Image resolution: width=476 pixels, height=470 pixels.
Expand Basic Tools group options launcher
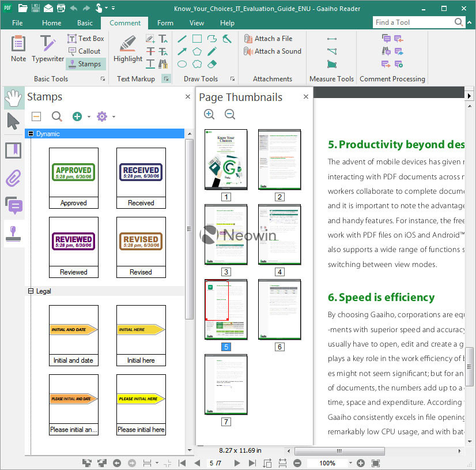coord(103,79)
